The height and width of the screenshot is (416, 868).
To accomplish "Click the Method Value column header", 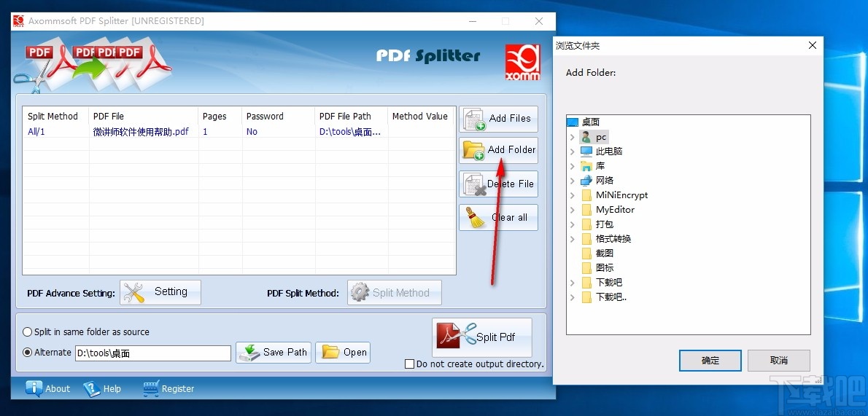I will 421,116.
